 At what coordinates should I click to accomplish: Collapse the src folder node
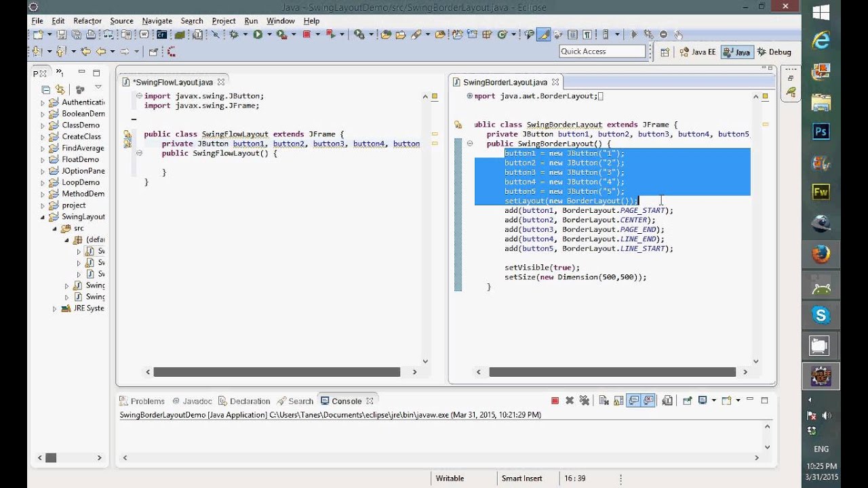click(54, 228)
